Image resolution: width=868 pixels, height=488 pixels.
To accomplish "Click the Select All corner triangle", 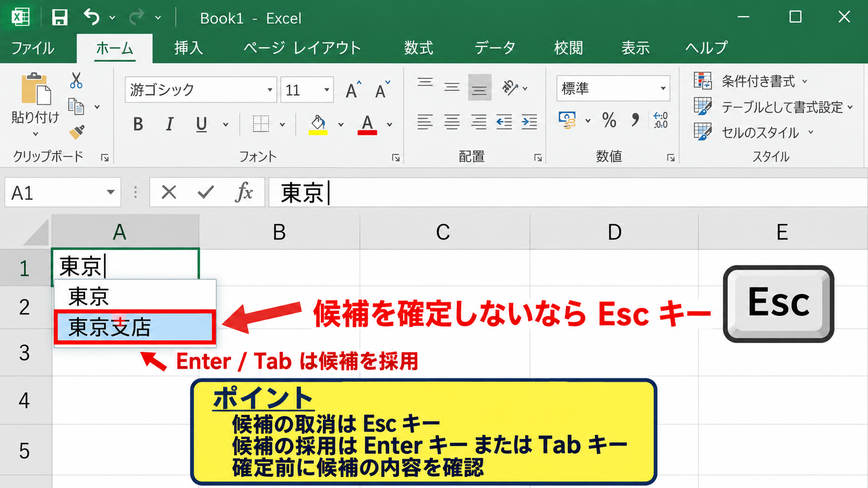I will (36, 232).
